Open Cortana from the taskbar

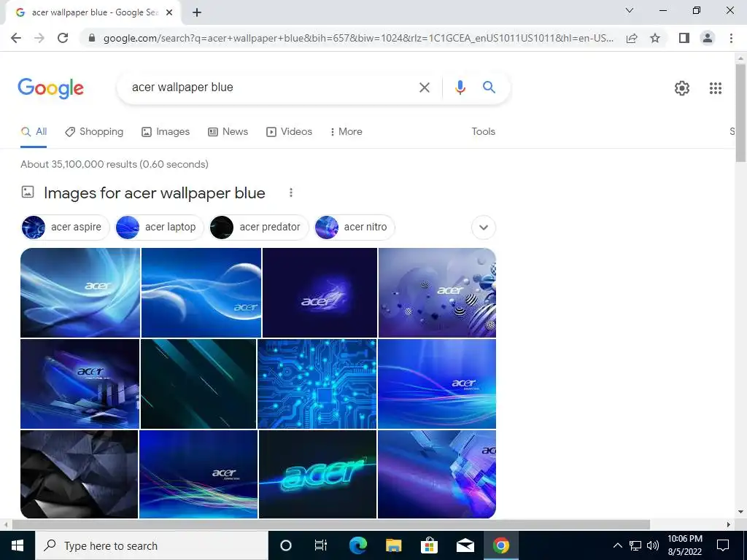(285, 545)
